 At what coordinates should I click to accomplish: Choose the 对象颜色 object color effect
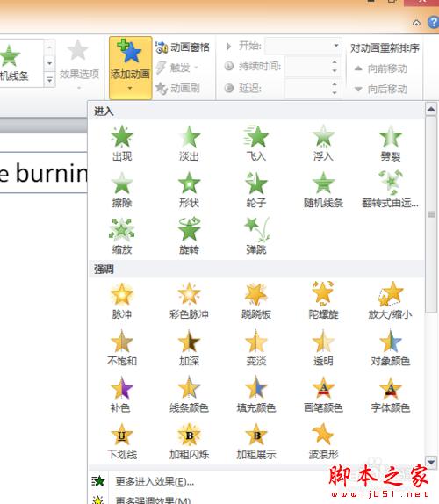click(x=391, y=348)
